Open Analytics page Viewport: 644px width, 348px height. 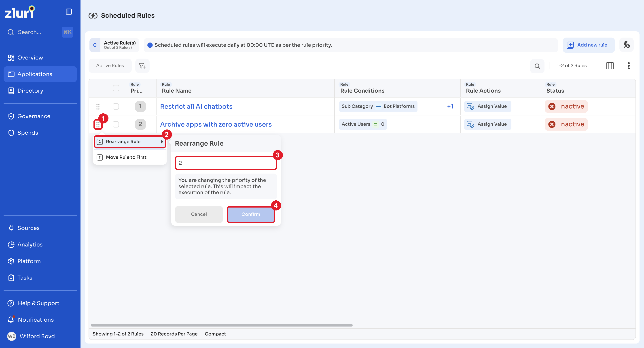pyautogui.click(x=40, y=244)
